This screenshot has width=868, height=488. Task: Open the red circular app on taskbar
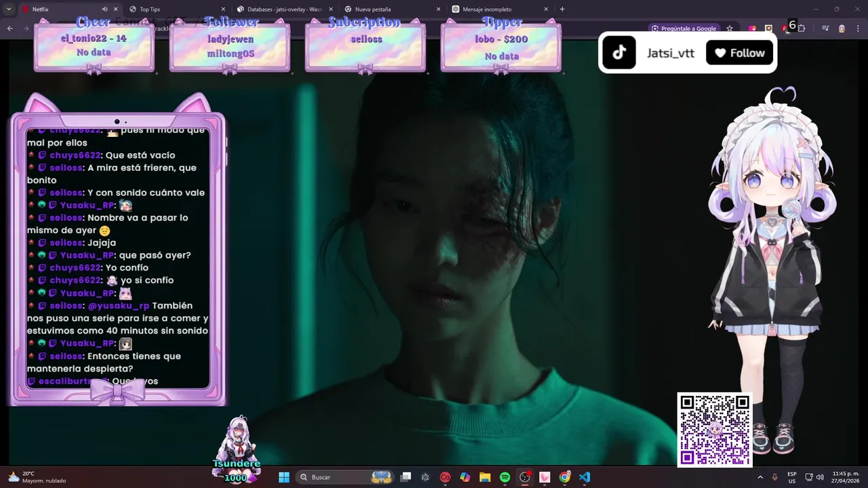pos(445,477)
